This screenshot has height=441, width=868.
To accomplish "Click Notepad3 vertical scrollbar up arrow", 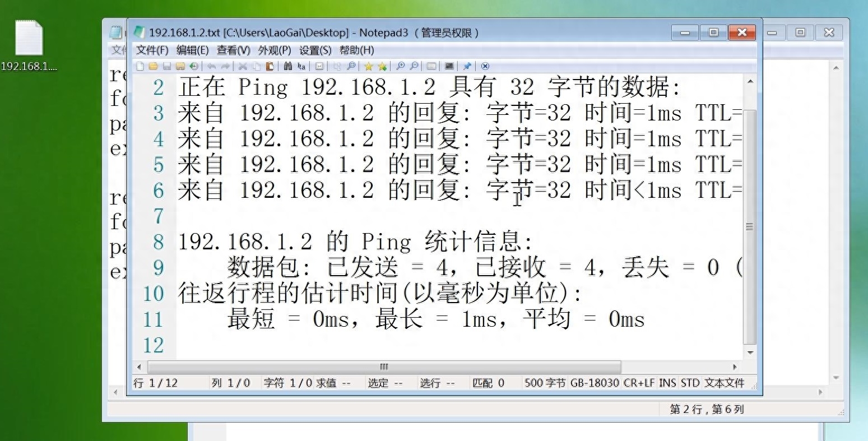I will [750, 82].
